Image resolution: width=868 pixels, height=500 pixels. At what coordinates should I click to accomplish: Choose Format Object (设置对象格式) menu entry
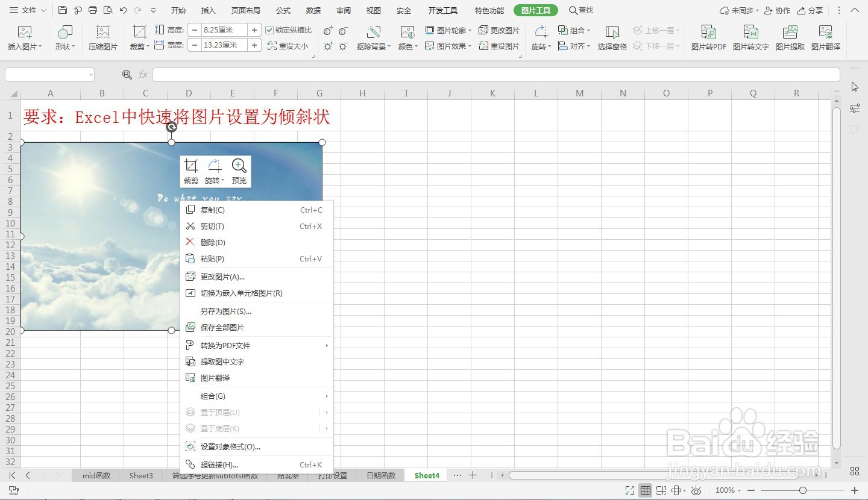(x=257, y=446)
